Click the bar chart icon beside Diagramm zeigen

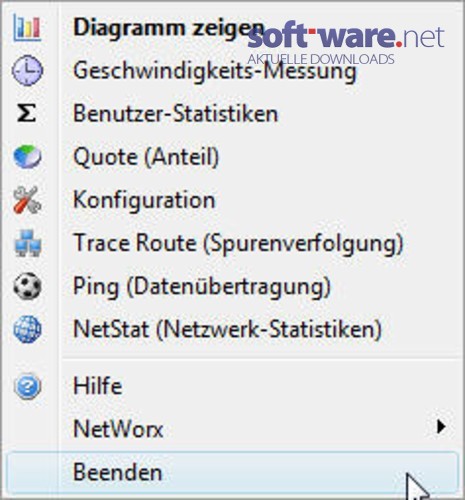(27, 28)
